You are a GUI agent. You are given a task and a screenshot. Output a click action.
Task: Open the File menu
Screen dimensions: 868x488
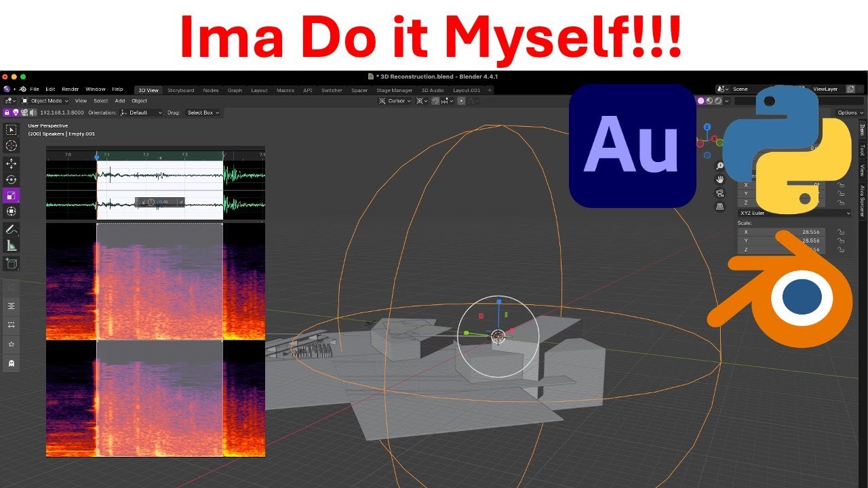click(x=35, y=89)
